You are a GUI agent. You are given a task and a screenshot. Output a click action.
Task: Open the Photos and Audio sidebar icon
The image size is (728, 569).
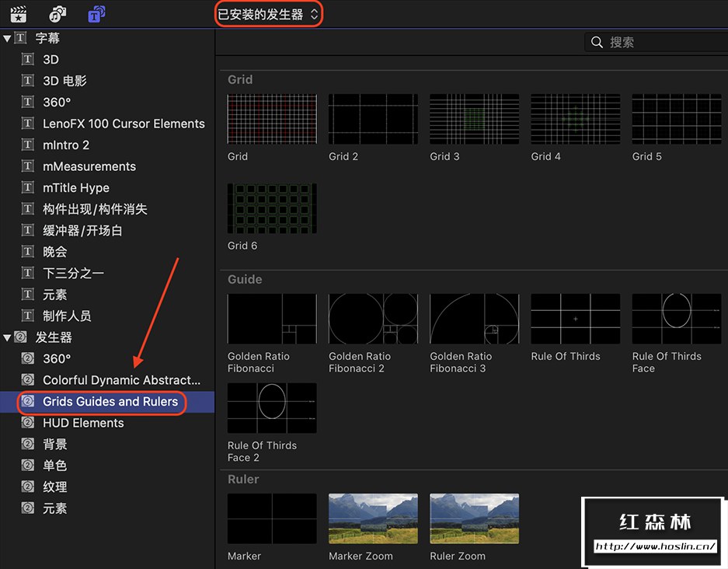(x=58, y=13)
